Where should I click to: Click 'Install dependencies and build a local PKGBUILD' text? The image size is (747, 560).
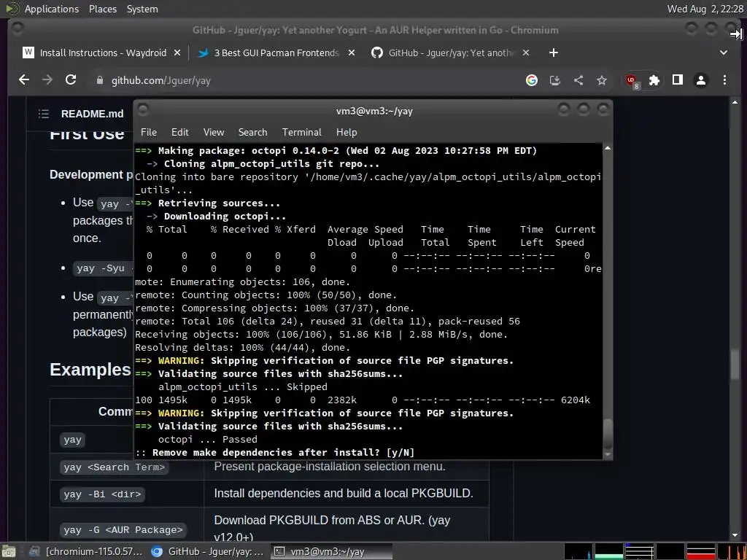[344, 494]
